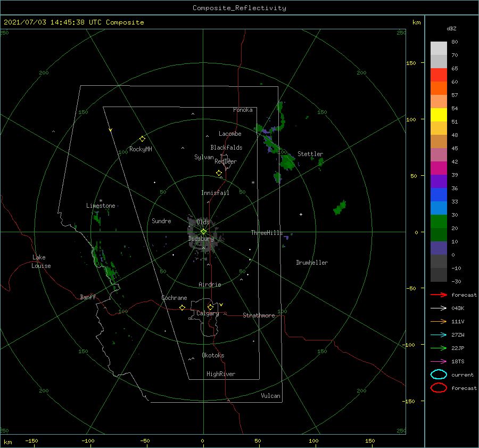Click yellow diamond marker inside Calgary outline
This screenshot has height=448, width=479.
(x=210, y=307)
